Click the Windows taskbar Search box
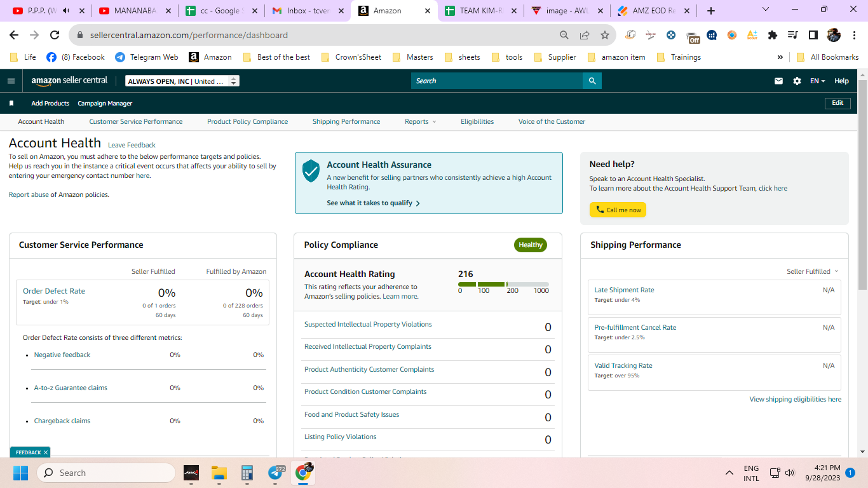This screenshot has height=488, width=868. coord(105,473)
